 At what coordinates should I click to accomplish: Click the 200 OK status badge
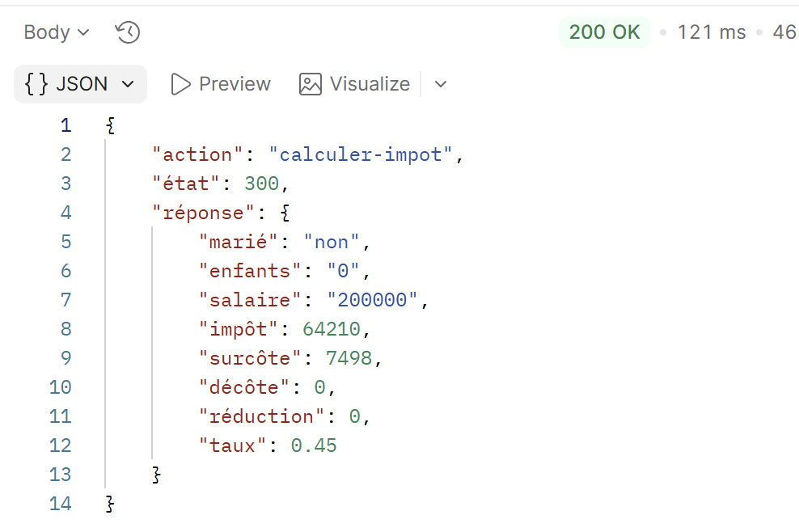(604, 32)
